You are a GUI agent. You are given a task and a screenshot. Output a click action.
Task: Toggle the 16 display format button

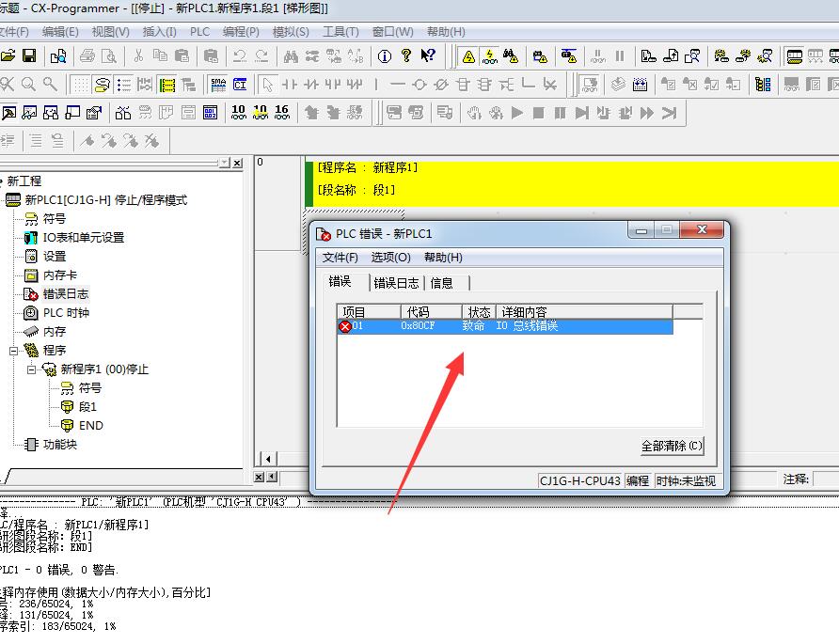pyautogui.click(x=282, y=113)
